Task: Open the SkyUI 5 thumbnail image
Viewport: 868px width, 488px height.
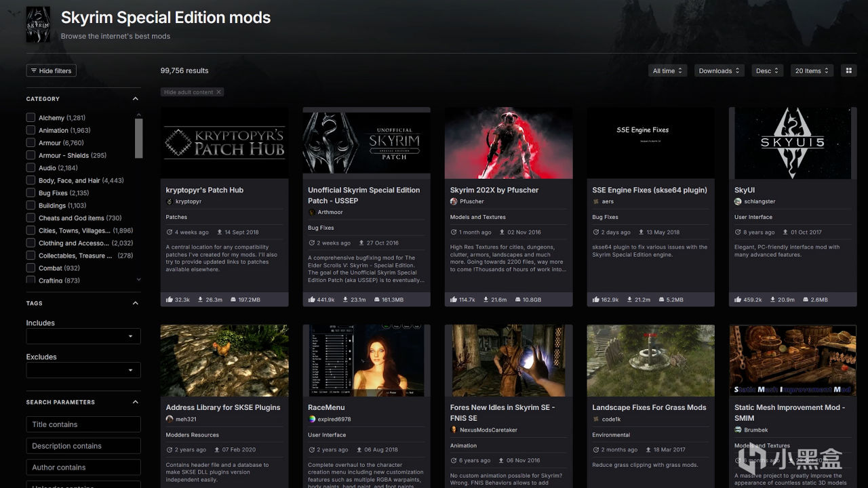Action: pyautogui.click(x=793, y=143)
